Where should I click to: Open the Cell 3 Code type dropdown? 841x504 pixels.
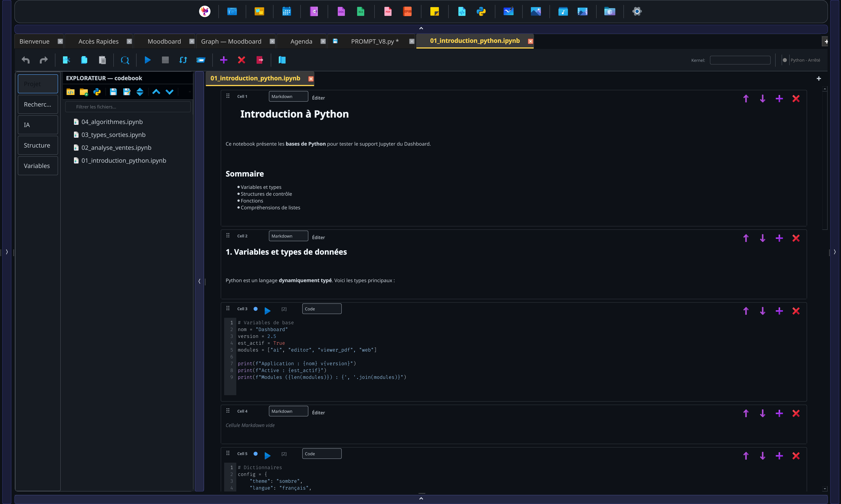tap(322, 309)
